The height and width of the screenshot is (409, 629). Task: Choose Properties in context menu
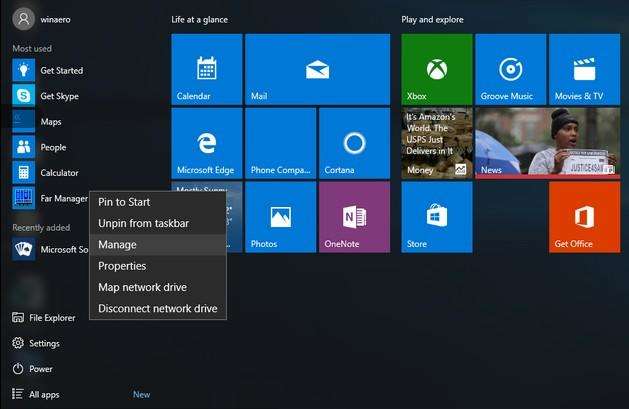[158, 266]
